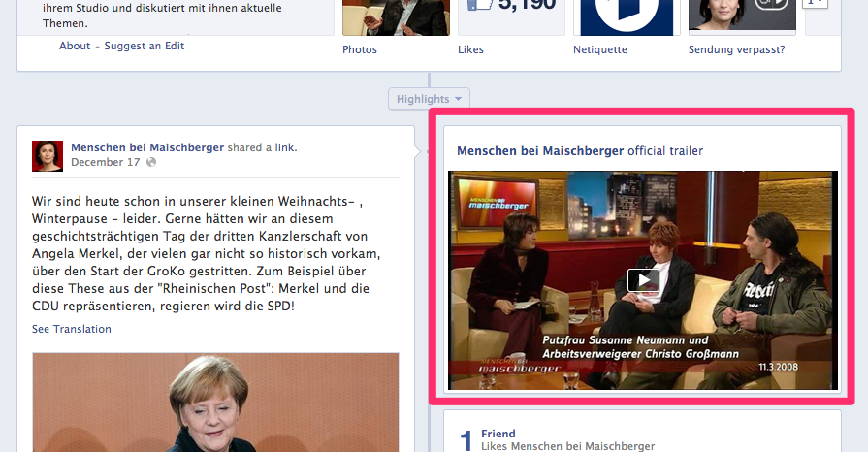Screen dimensions: 868x452
Task: Open the post's December 17 timestamp
Action: pos(105,162)
